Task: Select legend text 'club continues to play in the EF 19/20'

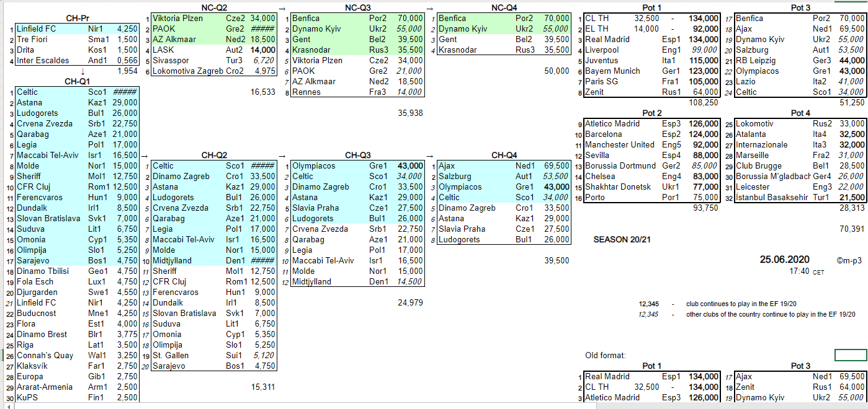Action: coord(743,304)
